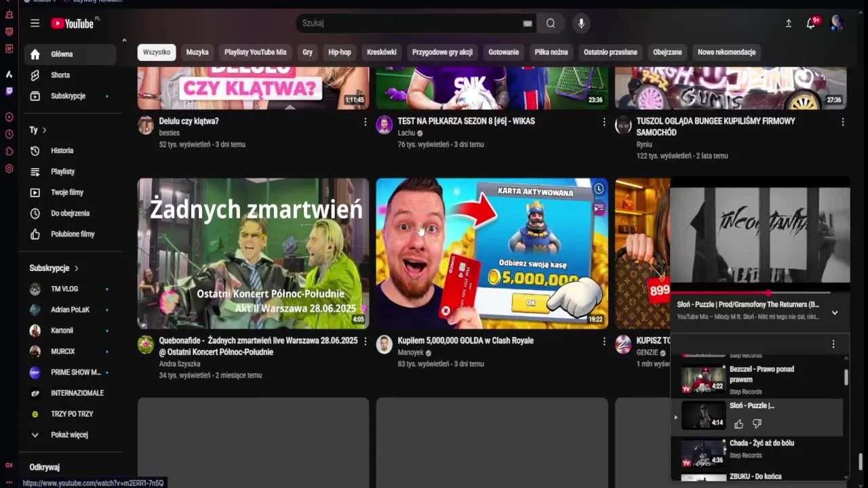Image resolution: width=868 pixels, height=488 pixels.
Task: Open account avatar menu
Action: click(837, 23)
